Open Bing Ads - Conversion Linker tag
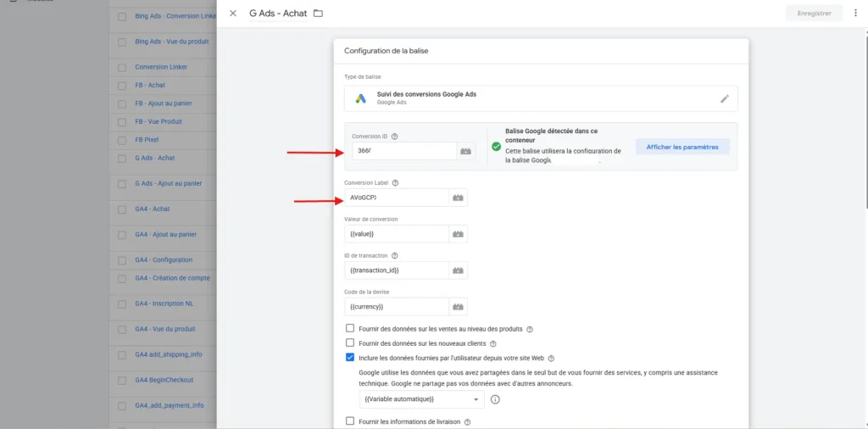This screenshot has width=868, height=429. (x=175, y=16)
